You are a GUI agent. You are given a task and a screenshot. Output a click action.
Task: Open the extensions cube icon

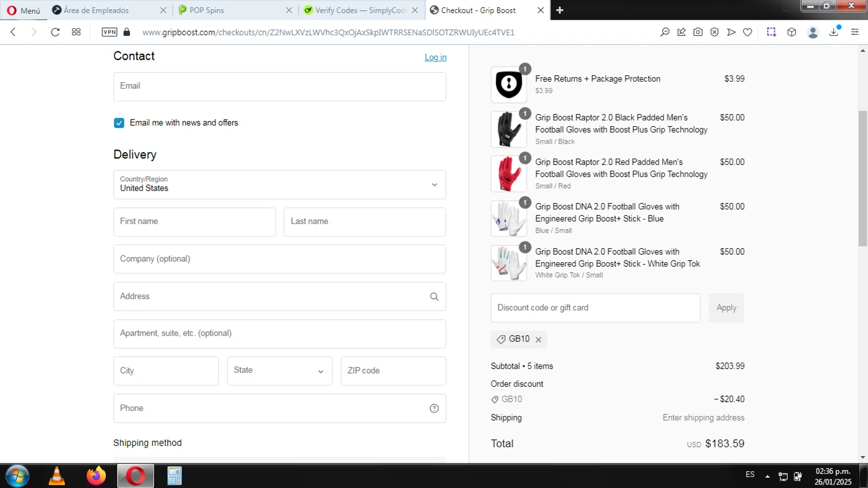click(792, 32)
